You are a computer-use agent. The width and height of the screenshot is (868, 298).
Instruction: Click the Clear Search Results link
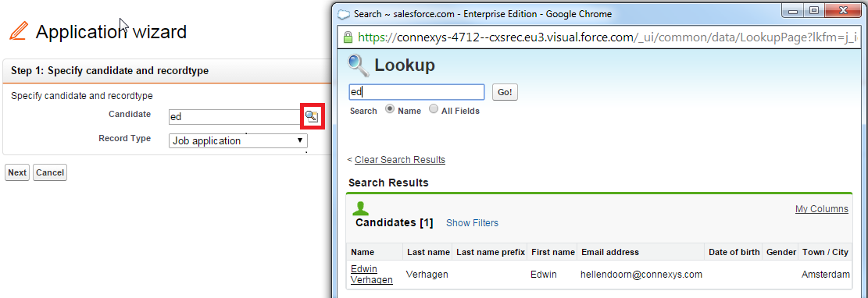pyautogui.click(x=400, y=160)
